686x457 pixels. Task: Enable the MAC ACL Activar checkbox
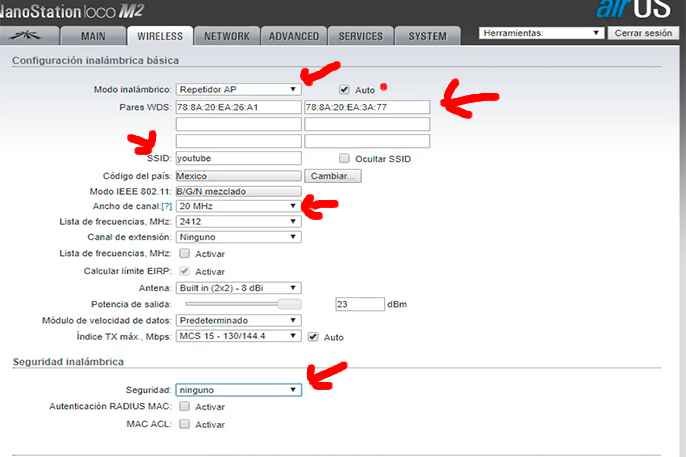pyautogui.click(x=185, y=424)
